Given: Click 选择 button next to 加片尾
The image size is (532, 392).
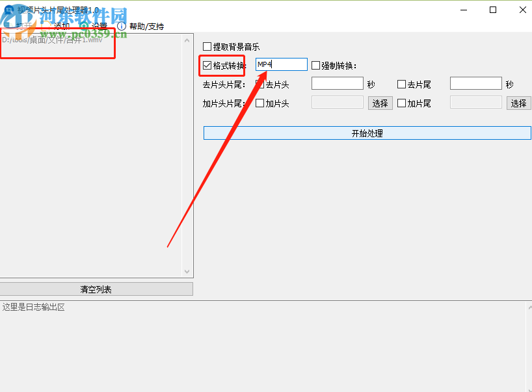Looking at the screenshot, I should tap(519, 103).
